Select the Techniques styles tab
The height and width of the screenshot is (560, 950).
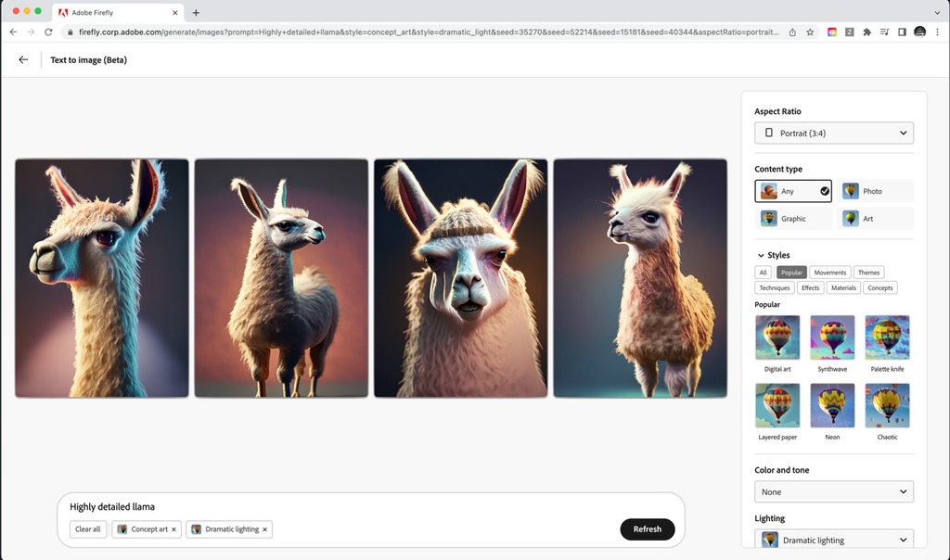tap(775, 288)
